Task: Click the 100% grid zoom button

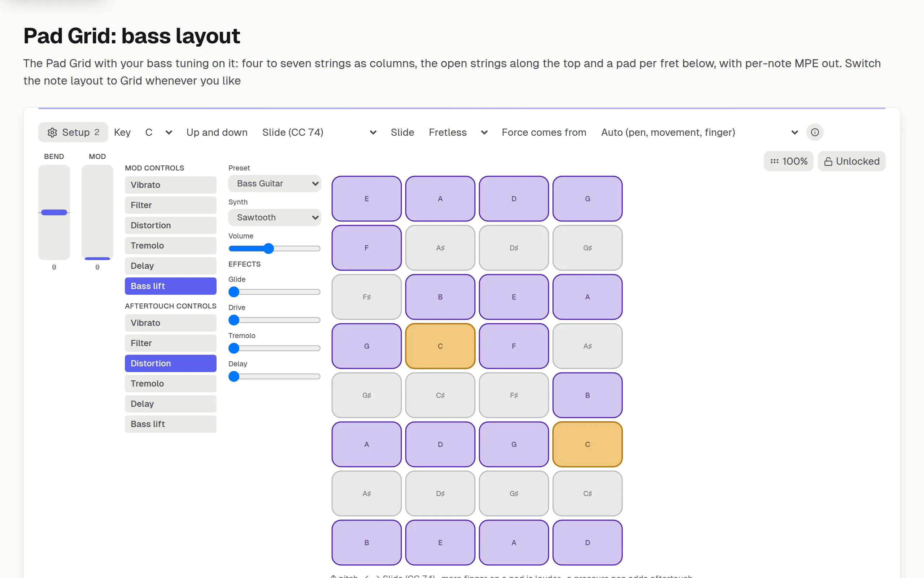Action: 788,161
